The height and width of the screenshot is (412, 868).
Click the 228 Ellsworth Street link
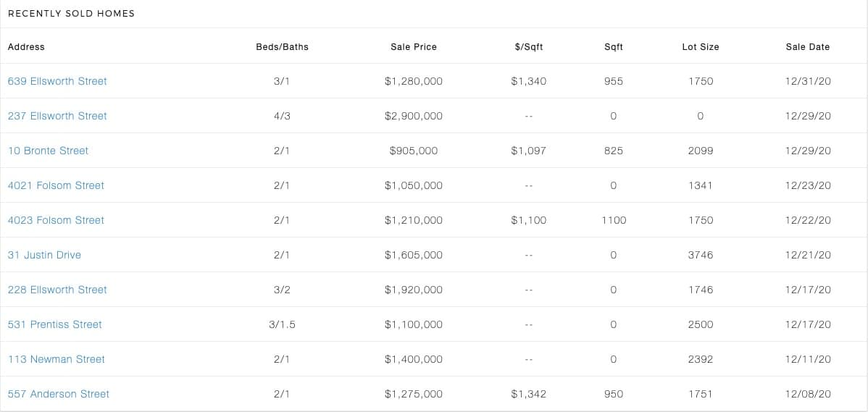pos(57,290)
